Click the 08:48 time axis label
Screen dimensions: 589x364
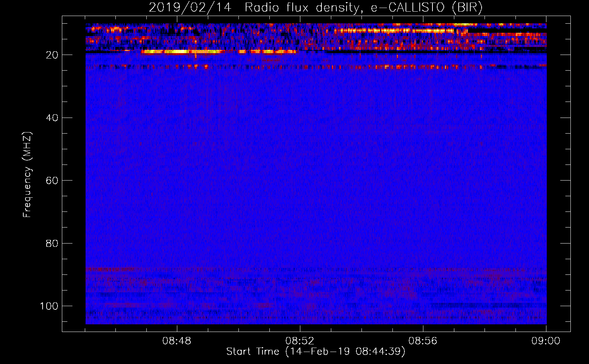177,341
